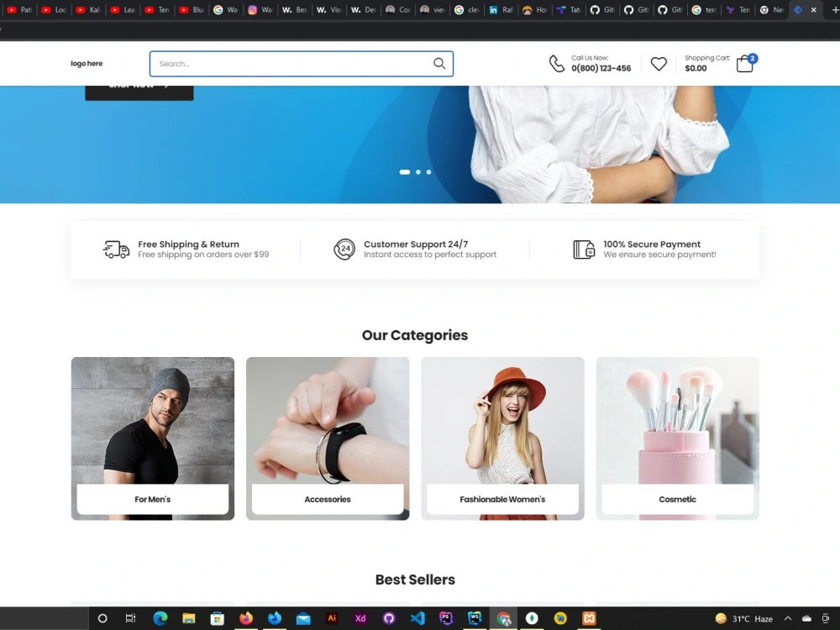
Task: Open the blue Firefox Developer Edition icon
Action: point(275,618)
